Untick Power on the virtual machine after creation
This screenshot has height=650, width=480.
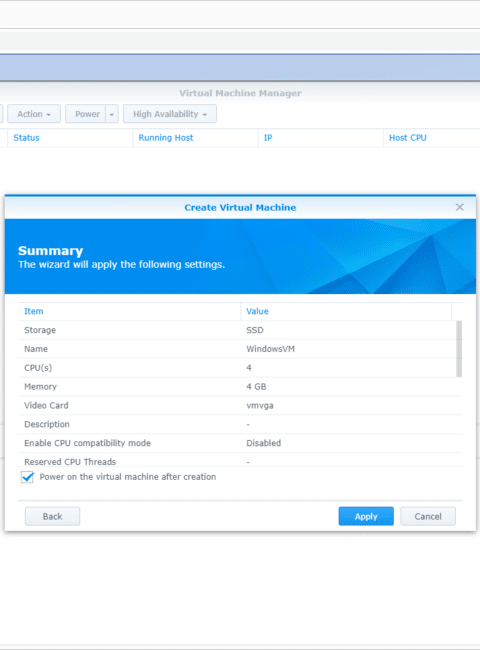pyautogui.click(x=27, y=477)
